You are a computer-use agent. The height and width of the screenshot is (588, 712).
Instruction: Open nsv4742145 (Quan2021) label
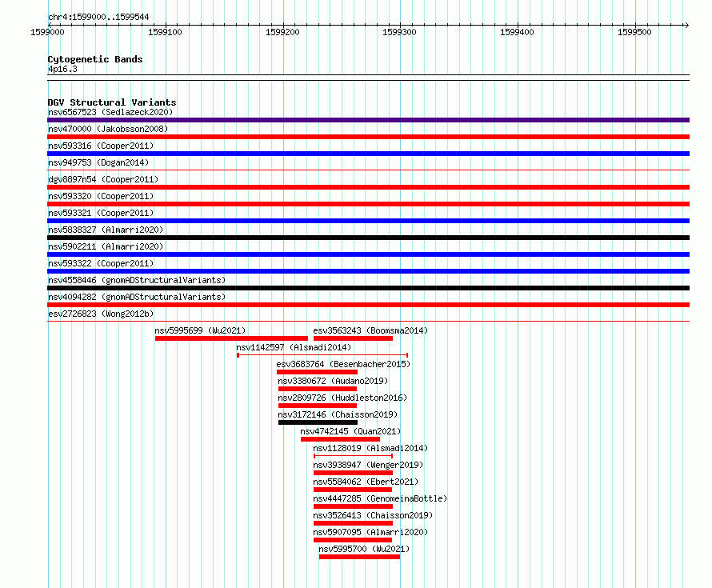click(350, 431)
